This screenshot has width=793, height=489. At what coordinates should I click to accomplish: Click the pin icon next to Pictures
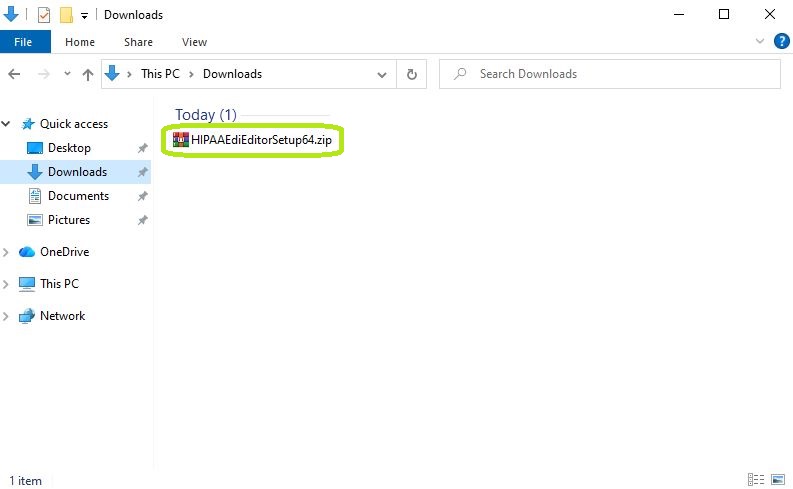pyautogui.click(x=143, y=220)
